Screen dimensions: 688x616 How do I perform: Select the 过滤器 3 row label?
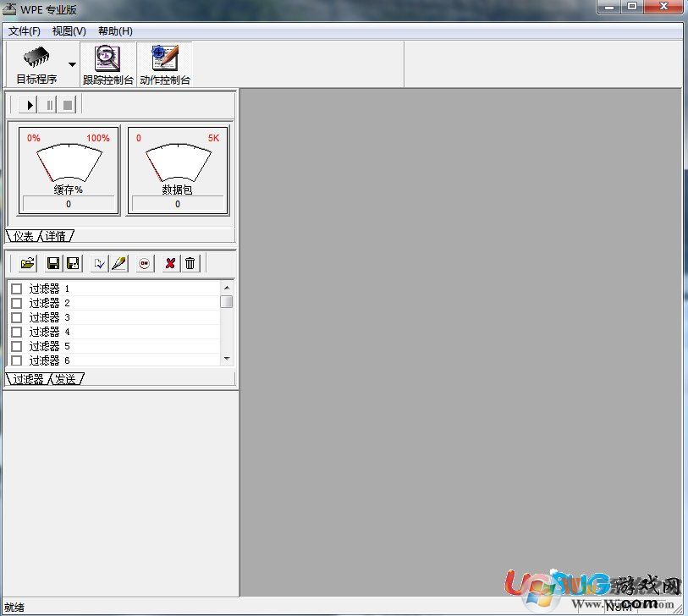(x=49, y=317)
